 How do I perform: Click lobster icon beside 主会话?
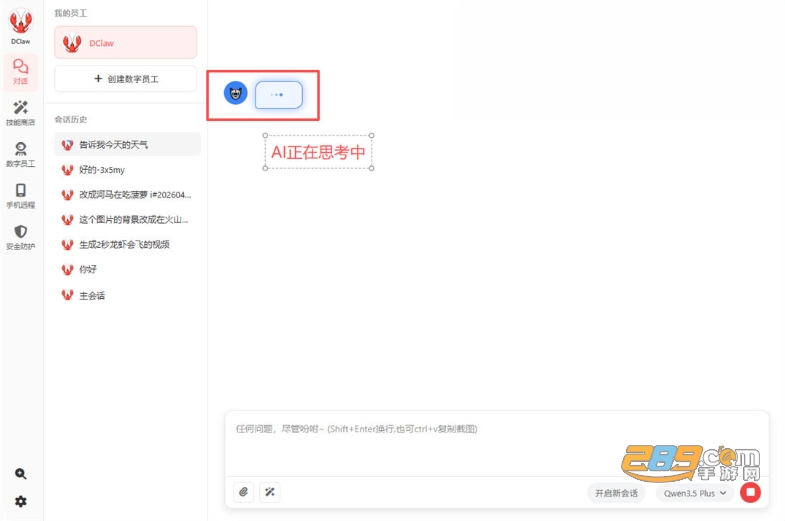tap(68, 295)
